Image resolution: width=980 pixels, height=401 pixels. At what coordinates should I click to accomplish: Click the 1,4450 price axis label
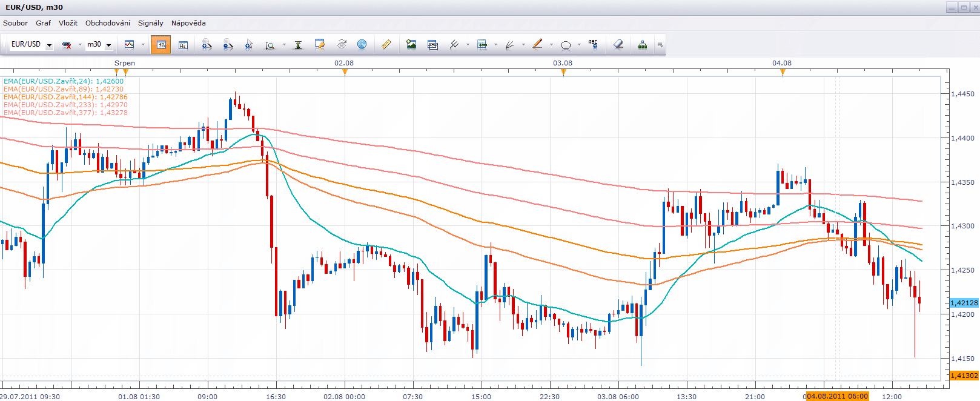(962, 94)
